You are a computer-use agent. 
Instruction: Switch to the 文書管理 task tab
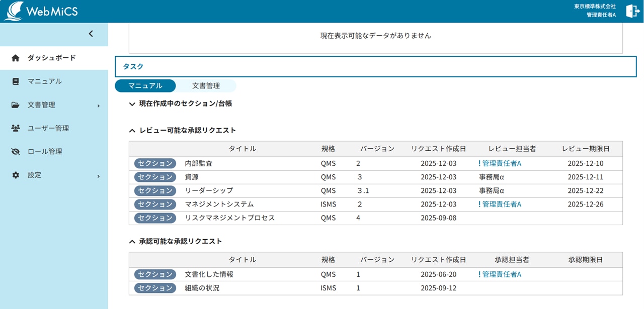coord(206,86)
